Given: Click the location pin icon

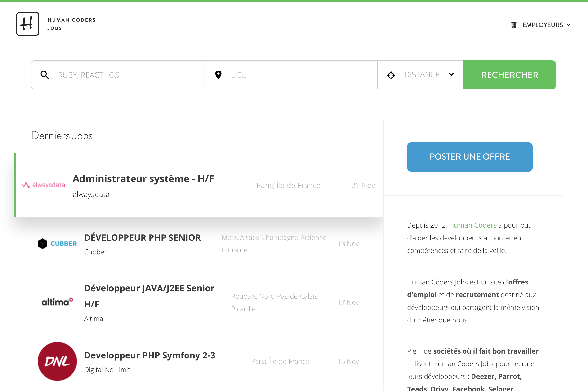Looking at the screenshot, I should pyautogui.click(x=218, y=75).
